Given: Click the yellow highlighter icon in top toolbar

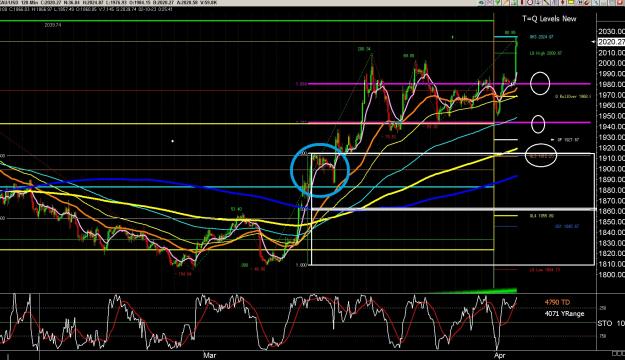Looking at the screenshot, I should click(571, 2).
